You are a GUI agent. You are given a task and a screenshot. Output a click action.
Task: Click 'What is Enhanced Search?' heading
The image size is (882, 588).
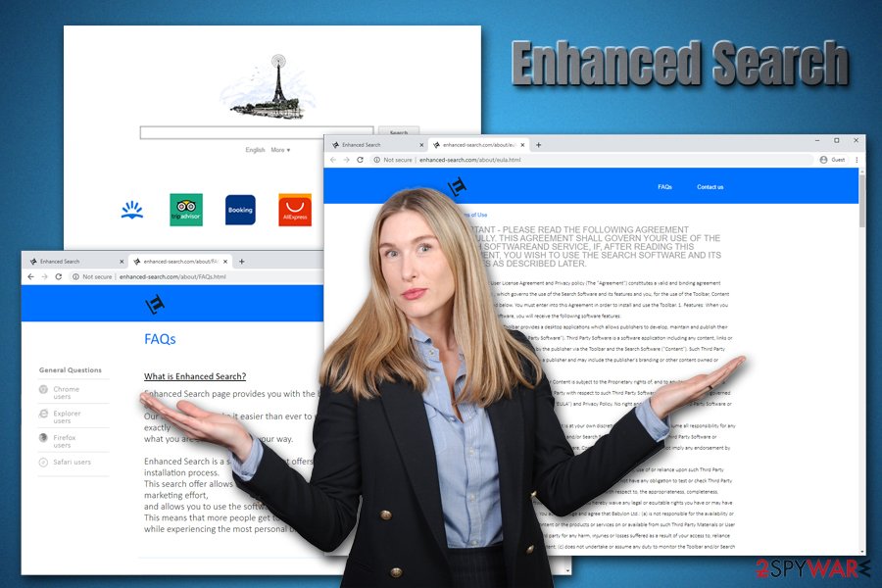click(x=195, y=376)
